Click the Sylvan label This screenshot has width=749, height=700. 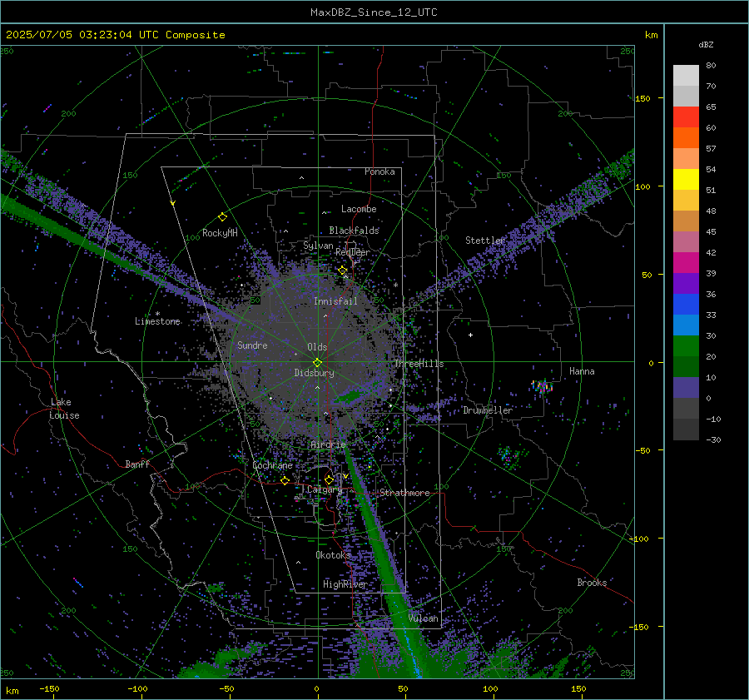pyautogui.click(x=318, y=246)
